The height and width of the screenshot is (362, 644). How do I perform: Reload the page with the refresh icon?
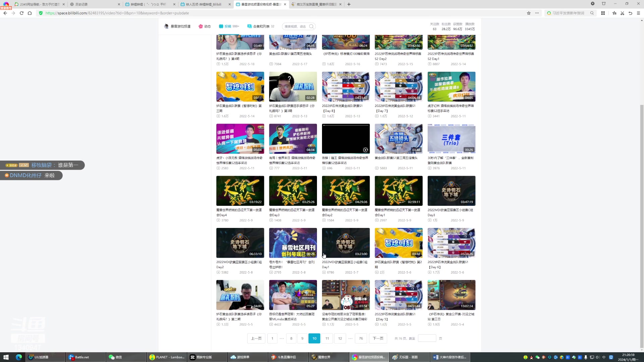21,13
